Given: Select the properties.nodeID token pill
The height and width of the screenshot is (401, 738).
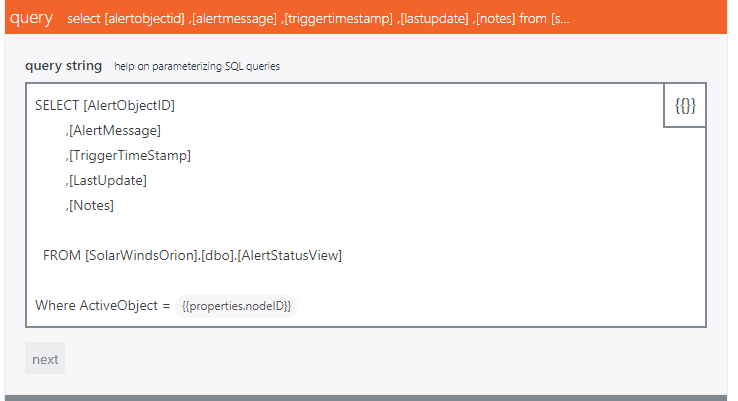Looking at the screenshot, I should click(236, 306).
